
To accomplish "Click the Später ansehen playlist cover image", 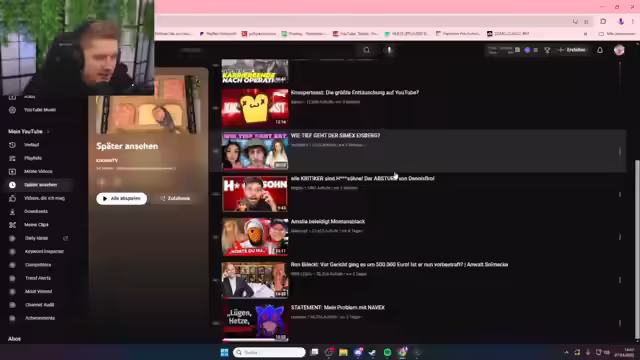I will coord(148,105).
